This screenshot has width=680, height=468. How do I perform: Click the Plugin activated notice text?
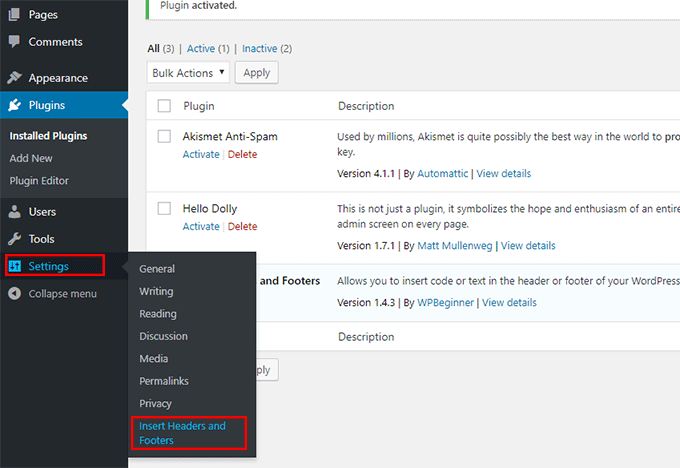pyautogui.click(x=199, y=6)
